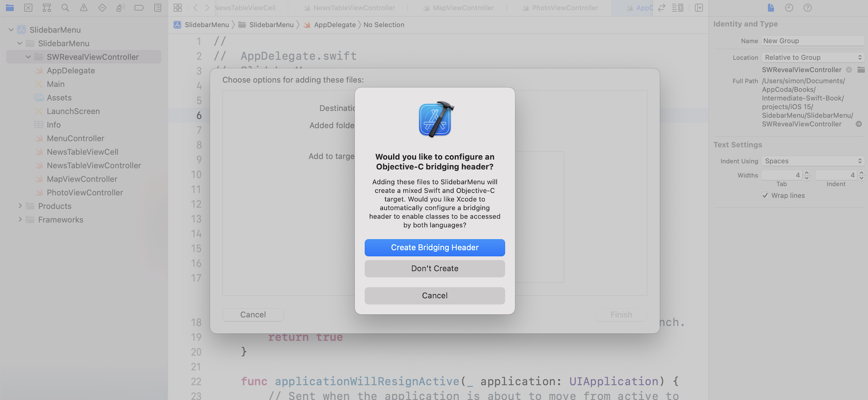
Task: Expand the Frameworks group
Action: tap(20, 219)
